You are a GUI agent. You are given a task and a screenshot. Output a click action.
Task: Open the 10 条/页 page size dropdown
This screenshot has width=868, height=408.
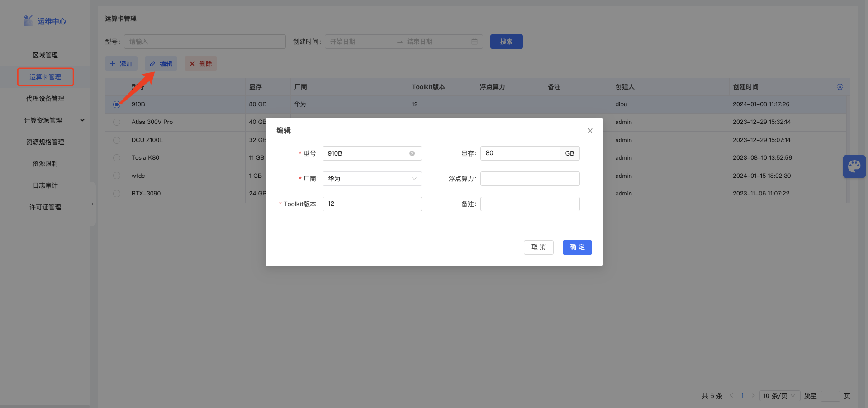point(780,396)
